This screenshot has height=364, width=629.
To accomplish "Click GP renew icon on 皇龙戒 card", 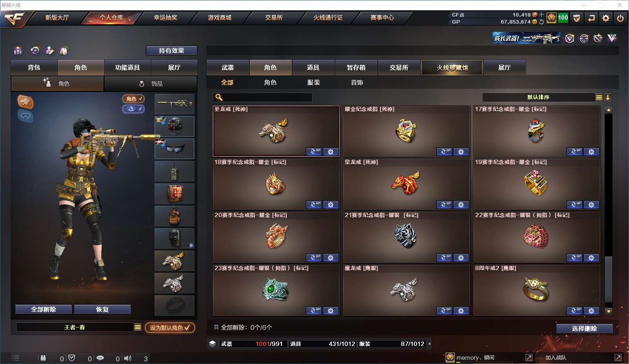I will pyautogui.click(x=444, y=205).
